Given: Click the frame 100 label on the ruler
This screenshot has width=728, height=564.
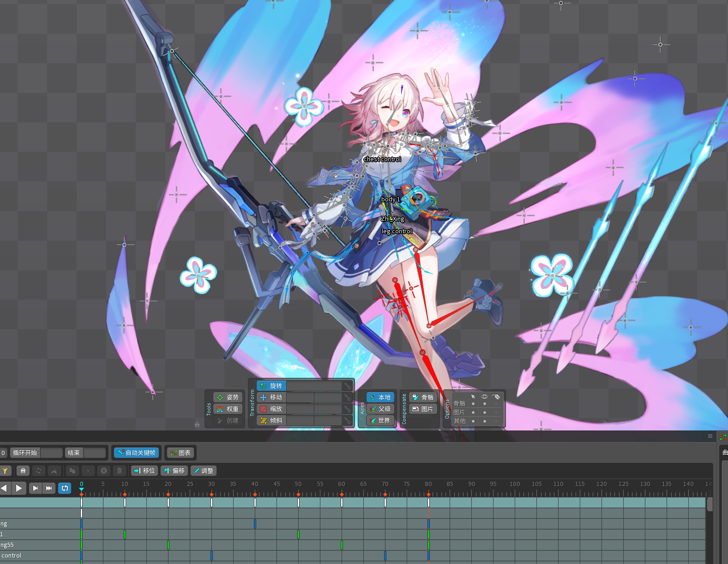Looking at the screenshot, I should click(x=515, y=484).
